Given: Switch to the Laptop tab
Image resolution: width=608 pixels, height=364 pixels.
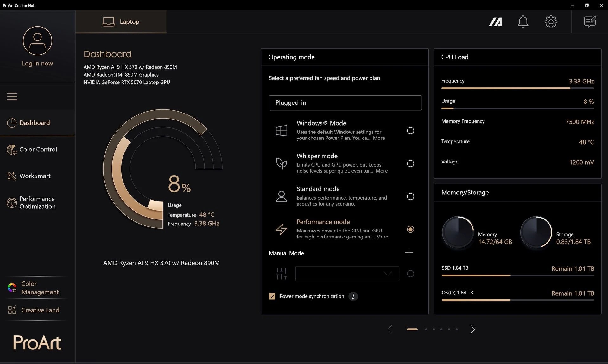Looking at the screenshot, I should tap(121, 22).
